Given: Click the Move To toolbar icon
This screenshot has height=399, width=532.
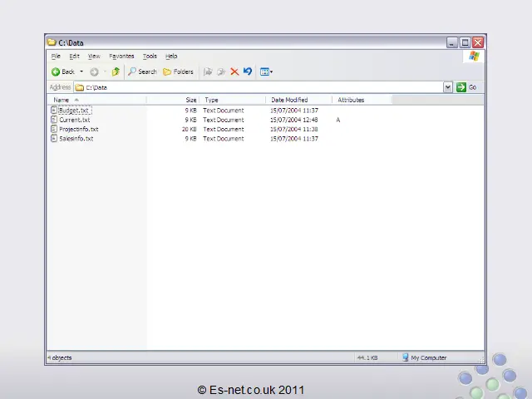Looking at the screenshot, I should pos(209,72).
